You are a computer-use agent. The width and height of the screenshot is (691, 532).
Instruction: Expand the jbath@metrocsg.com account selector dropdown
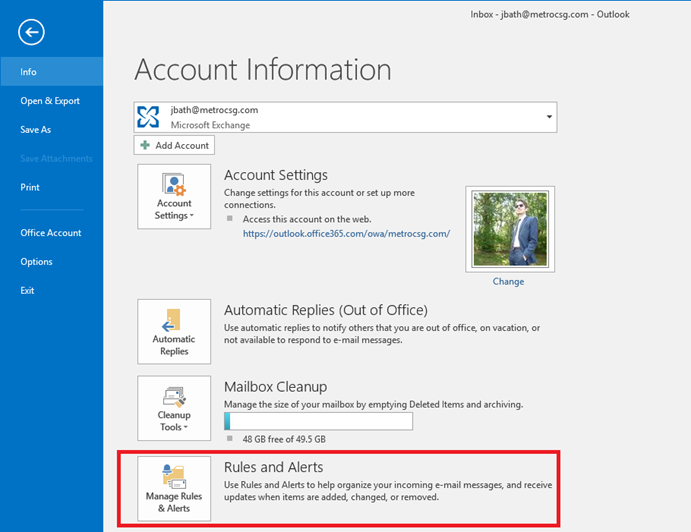(549, 117)
